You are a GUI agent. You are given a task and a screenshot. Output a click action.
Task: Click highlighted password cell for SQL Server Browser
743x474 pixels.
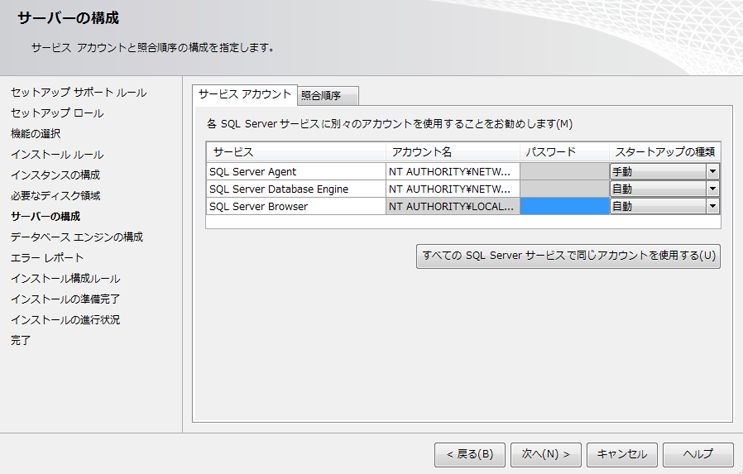(564, 206)
